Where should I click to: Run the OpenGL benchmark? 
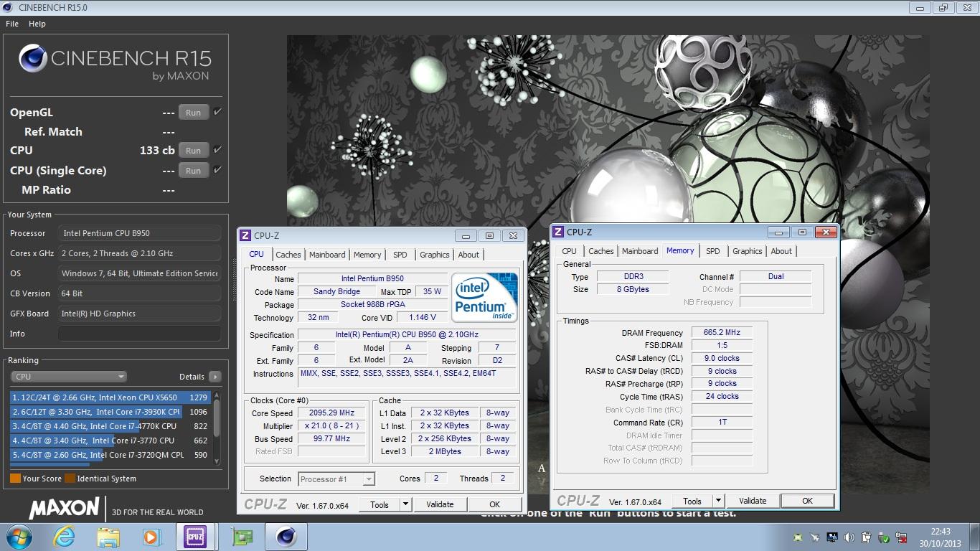click(x=194, y=113)
